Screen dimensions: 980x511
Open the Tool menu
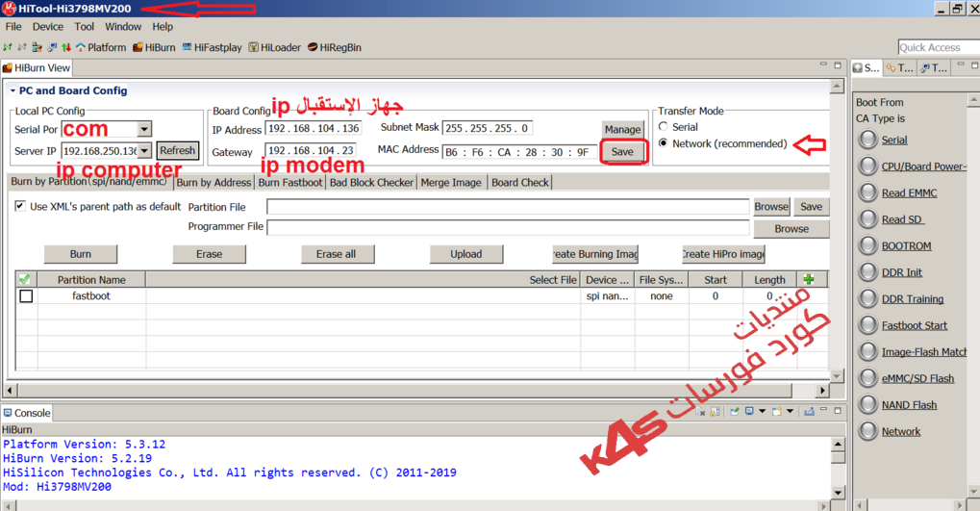(x=84, y=26)
